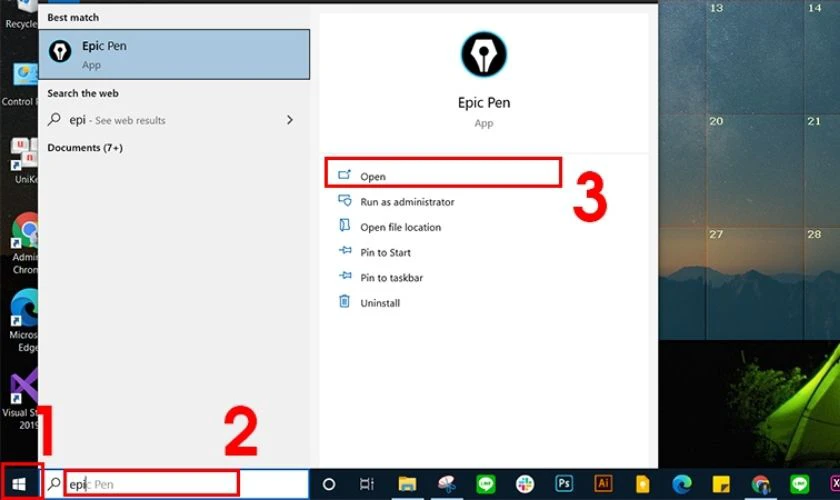Expand the 'epi - See web results' arrow

point(289,120)
